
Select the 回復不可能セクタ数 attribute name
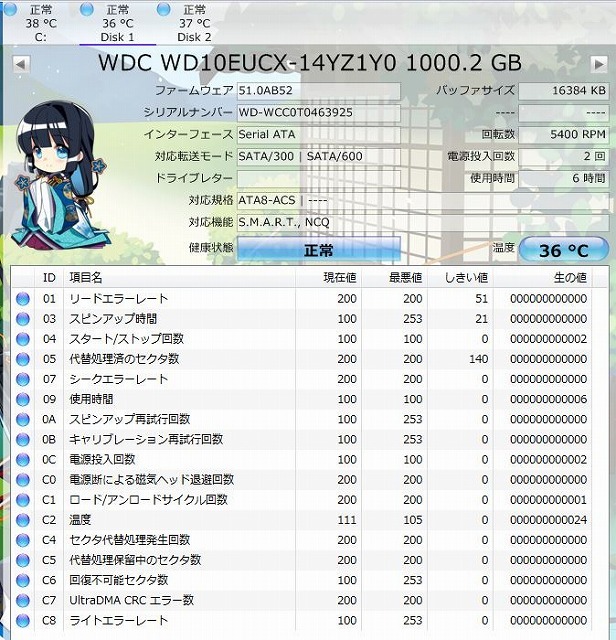tap(119, 580)
